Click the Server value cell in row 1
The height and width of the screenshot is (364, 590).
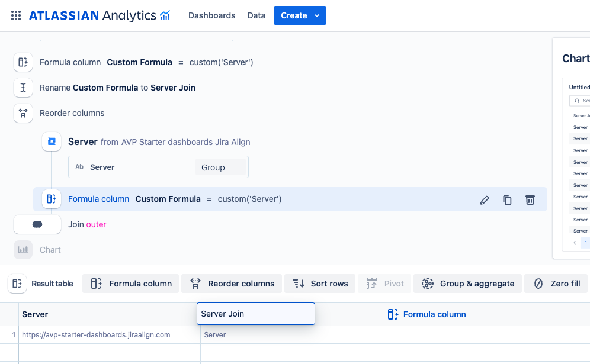[291, 334]
